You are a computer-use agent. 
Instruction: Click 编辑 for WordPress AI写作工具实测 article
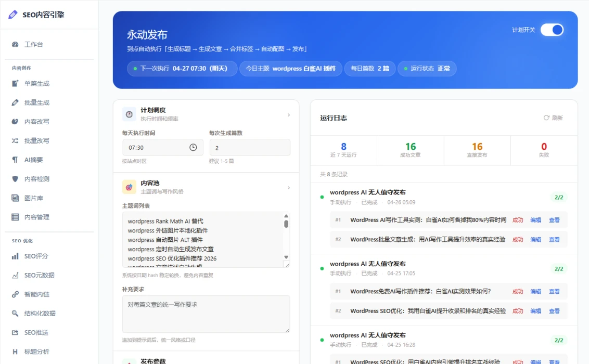tap(535, 220)
